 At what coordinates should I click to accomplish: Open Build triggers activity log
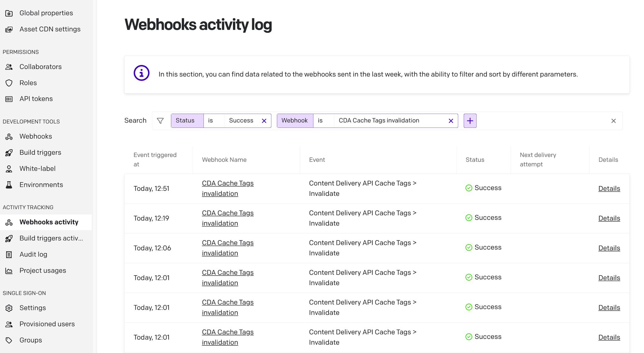(x=51, y=238)
